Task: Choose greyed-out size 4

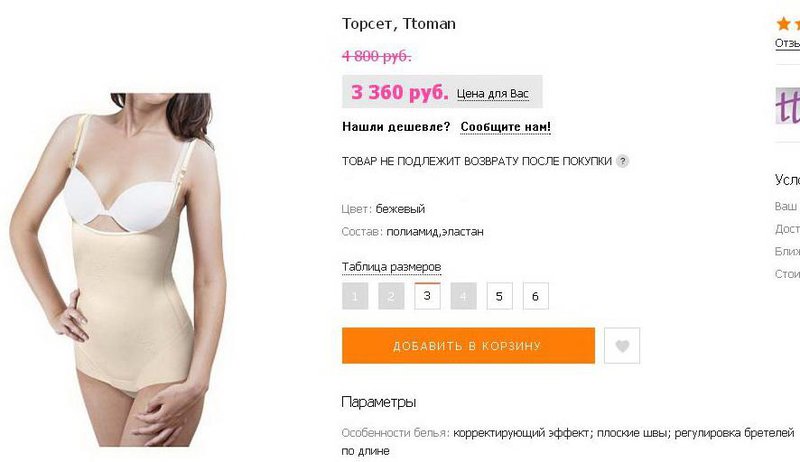Action: (x=463, y=296)
